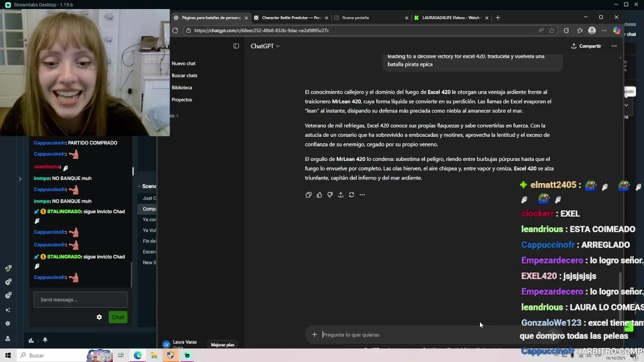This screenshot has height=362, width=644.
Task: Open the browser extensions icon
Action: [566, 30]
